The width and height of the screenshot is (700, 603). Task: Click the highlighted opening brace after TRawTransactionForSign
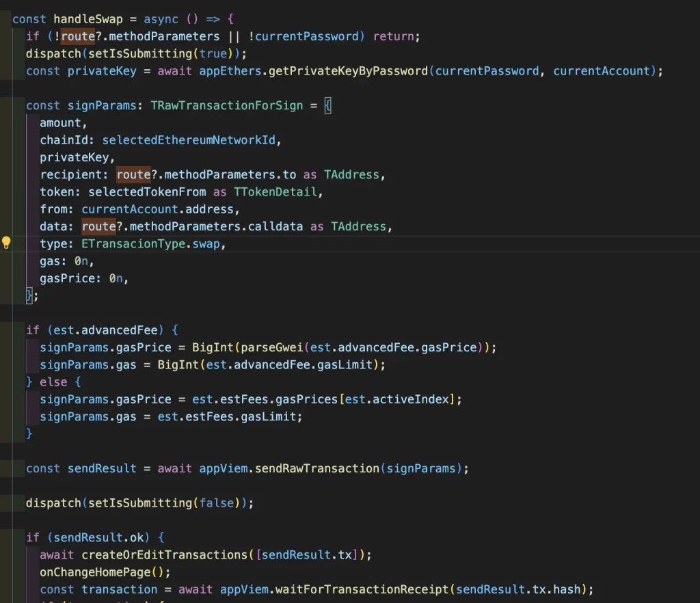tap(327, 105)
